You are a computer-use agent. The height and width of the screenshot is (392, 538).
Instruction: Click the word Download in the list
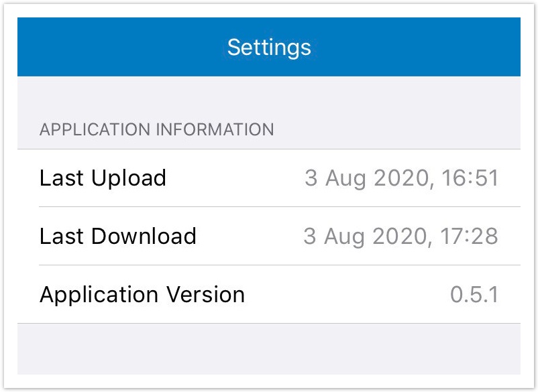[144, 237]
